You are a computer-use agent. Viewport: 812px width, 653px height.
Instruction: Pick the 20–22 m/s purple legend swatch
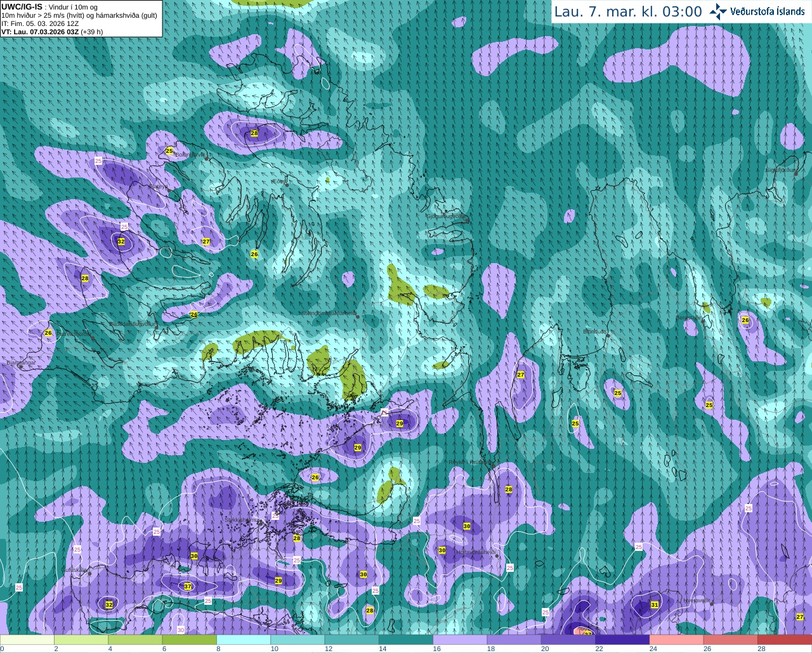(568, 640)
